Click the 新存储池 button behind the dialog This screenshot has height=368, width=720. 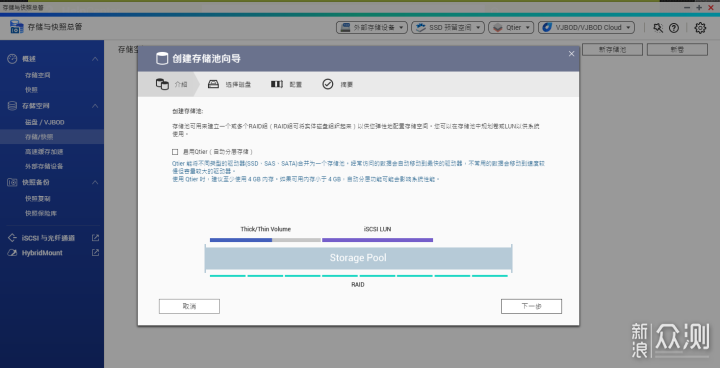612,50
